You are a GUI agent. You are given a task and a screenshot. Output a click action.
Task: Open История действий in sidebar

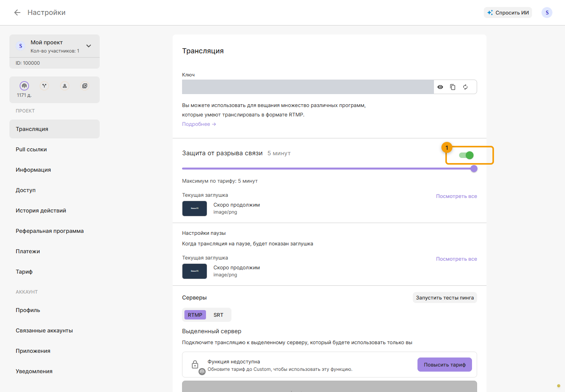(x=55, y=211)
